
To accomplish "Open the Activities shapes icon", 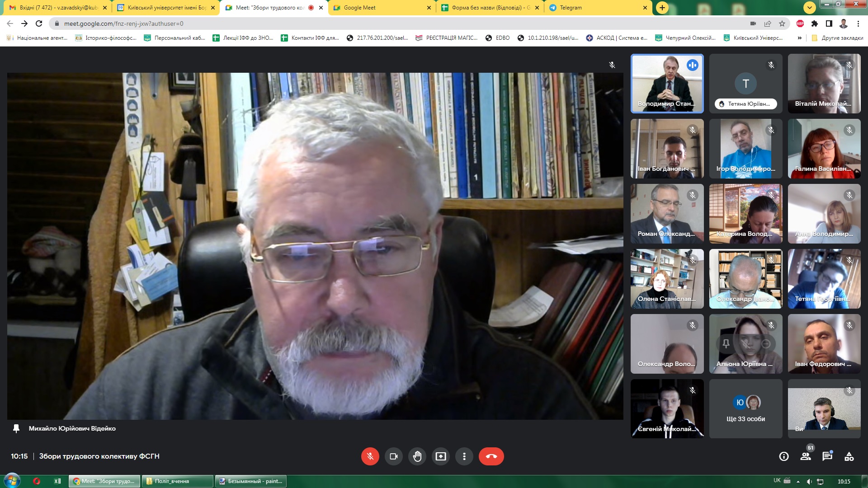I will (x=849, y=456).
